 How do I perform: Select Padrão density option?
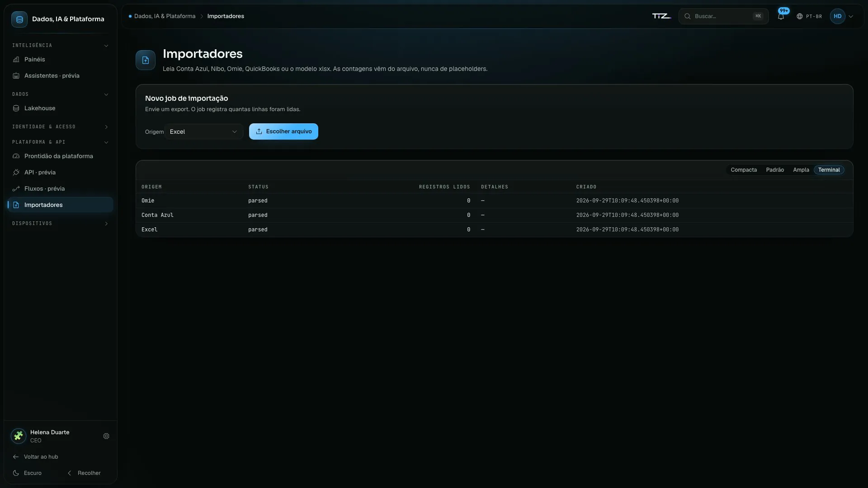pos(775,170)
